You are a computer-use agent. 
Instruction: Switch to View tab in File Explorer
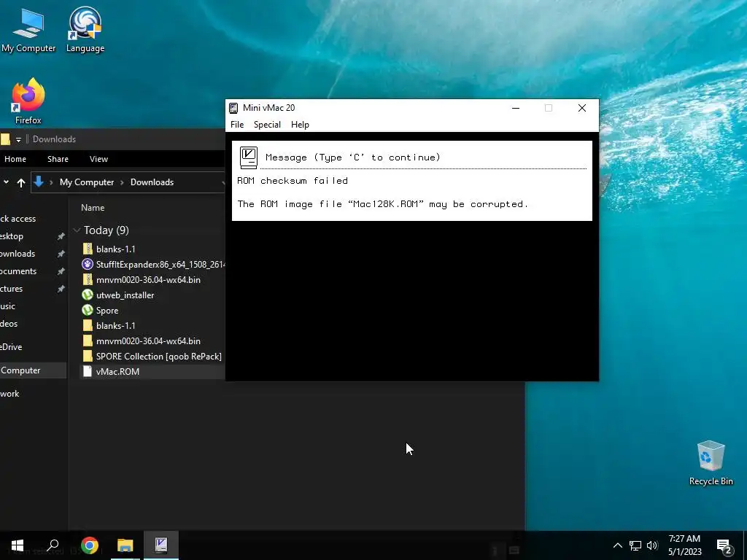pyautogui.click(x=98, y=159)
